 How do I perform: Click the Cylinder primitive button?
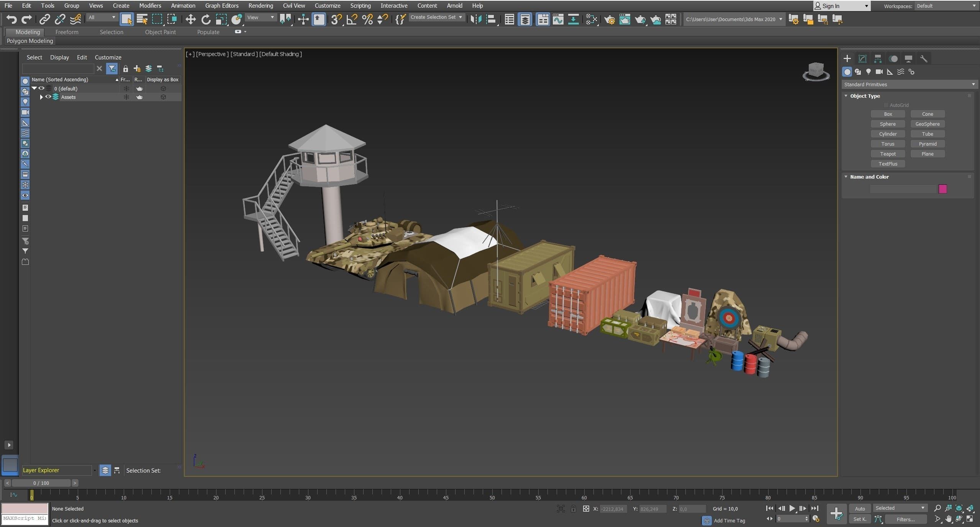[888, 134]
